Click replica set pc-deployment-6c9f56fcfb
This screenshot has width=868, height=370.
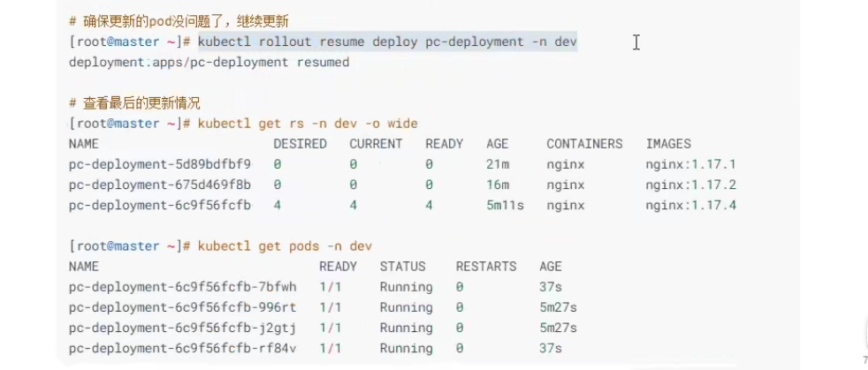pos(160,205)
